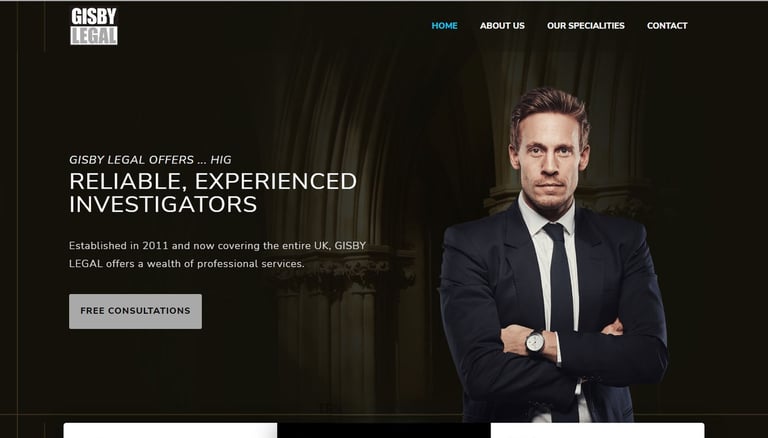The height and width of the screenshot is (438, 768).
Task: Click the Free Consultations button
Action: (x=135, y=311)
